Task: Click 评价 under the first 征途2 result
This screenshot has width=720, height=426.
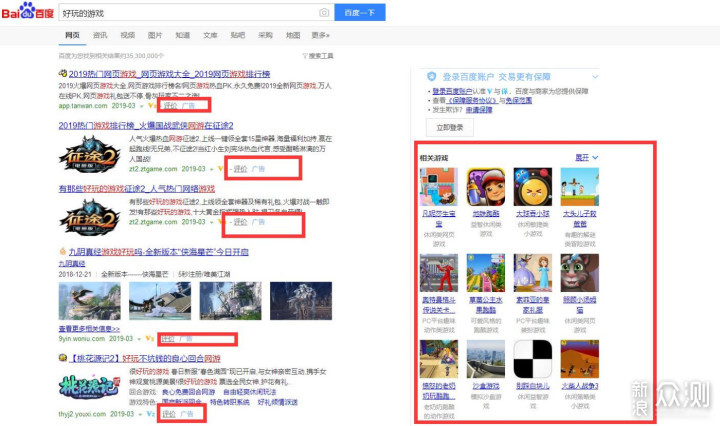Action: point(240,169)
